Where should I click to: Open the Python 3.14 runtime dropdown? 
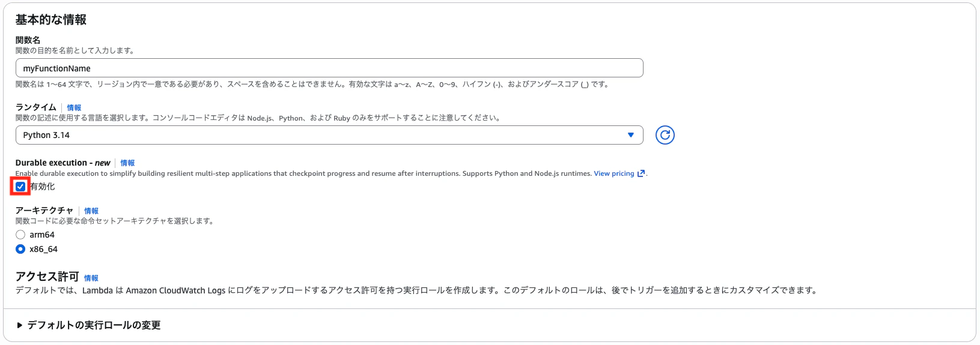[x=329, y=135]
